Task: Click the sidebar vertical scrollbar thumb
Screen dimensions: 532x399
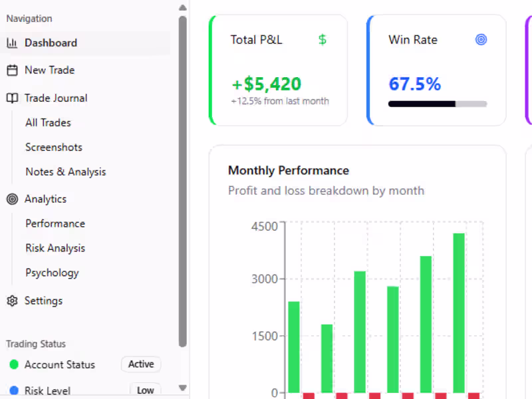Action: [x=182, y=182]
